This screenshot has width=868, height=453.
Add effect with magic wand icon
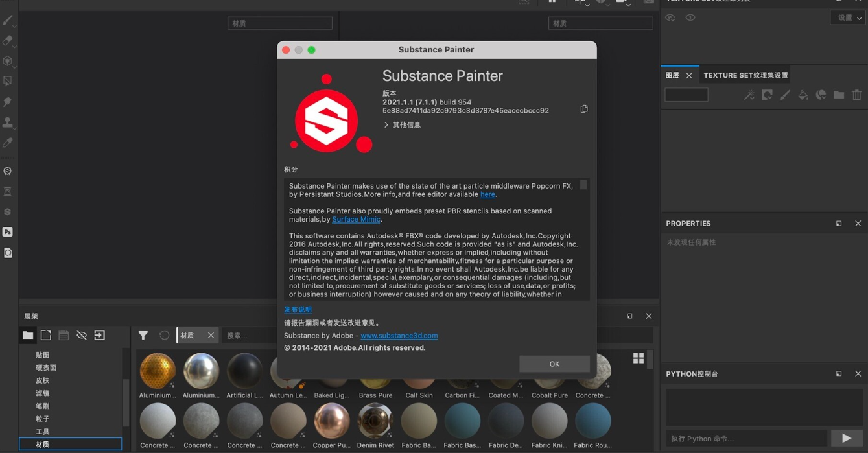click(x=749, y=95)
